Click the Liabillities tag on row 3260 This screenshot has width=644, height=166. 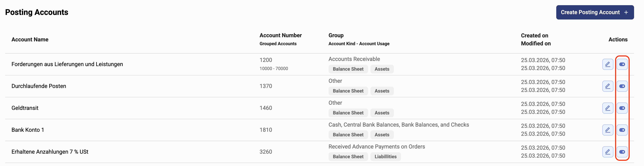coord(385,156)
